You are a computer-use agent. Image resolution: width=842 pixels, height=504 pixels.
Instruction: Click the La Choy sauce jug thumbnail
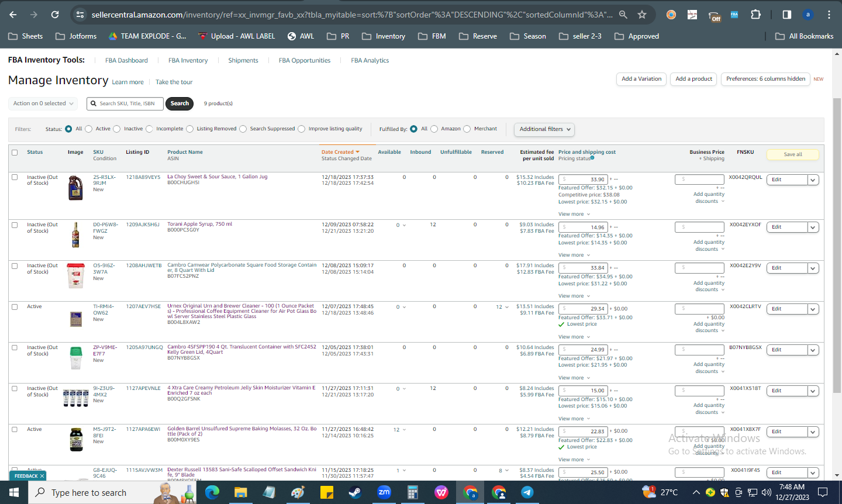[x=75, y=188]
